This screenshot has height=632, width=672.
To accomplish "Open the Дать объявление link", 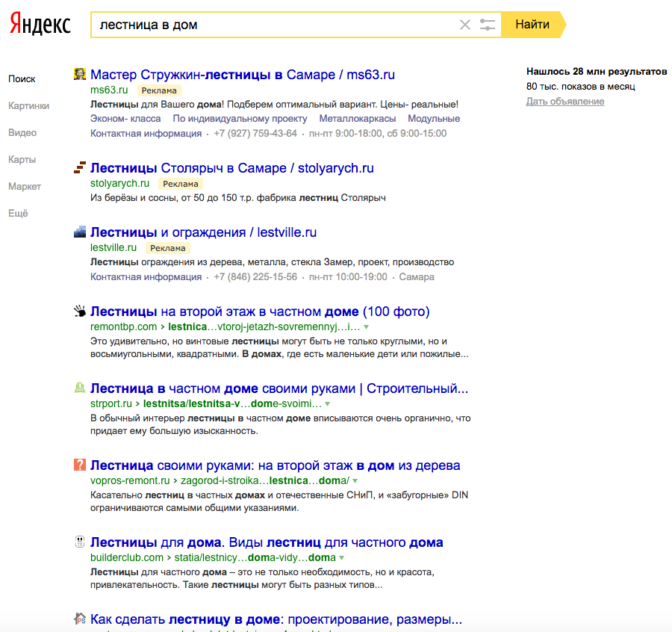I will [x=565, y=102].
